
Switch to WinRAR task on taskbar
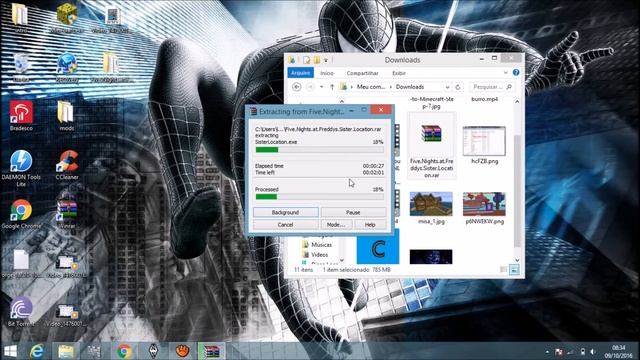tap(211, 351)
